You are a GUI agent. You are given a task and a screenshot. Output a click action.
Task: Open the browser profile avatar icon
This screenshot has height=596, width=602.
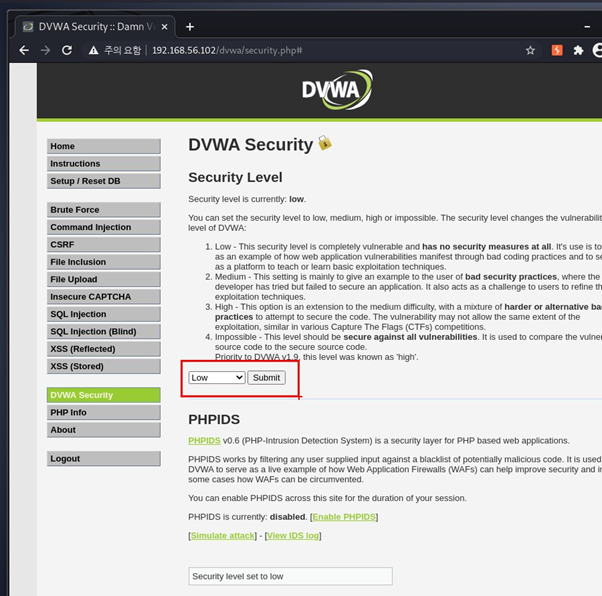pyautogui.click(x=597, y=50)
